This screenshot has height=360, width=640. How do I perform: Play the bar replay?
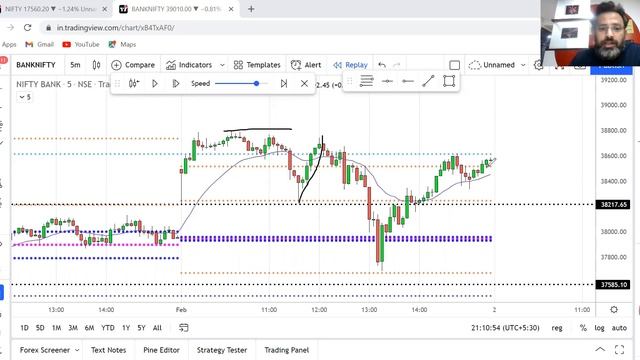(155, 84)
